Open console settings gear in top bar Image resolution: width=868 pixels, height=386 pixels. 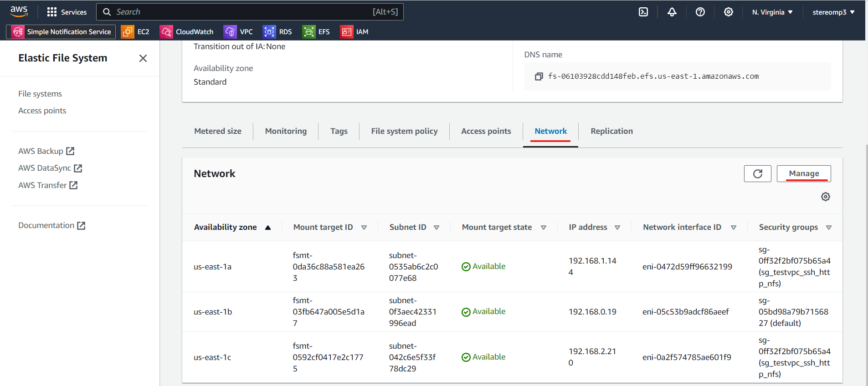729,12
